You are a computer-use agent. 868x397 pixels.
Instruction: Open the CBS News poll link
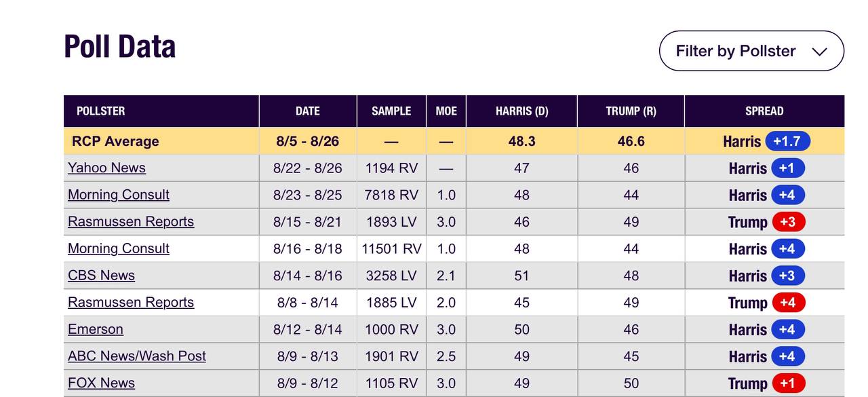(101, 276)
